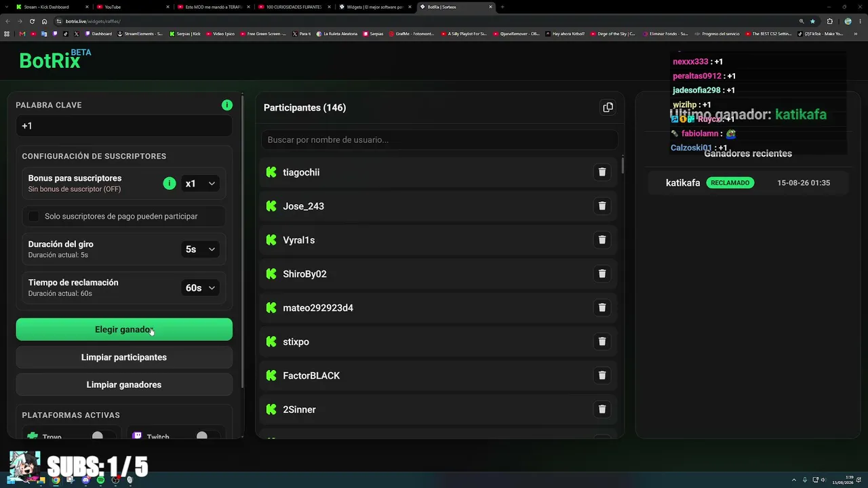Remove stixpo using the trash icon

(x=601, y=342)
